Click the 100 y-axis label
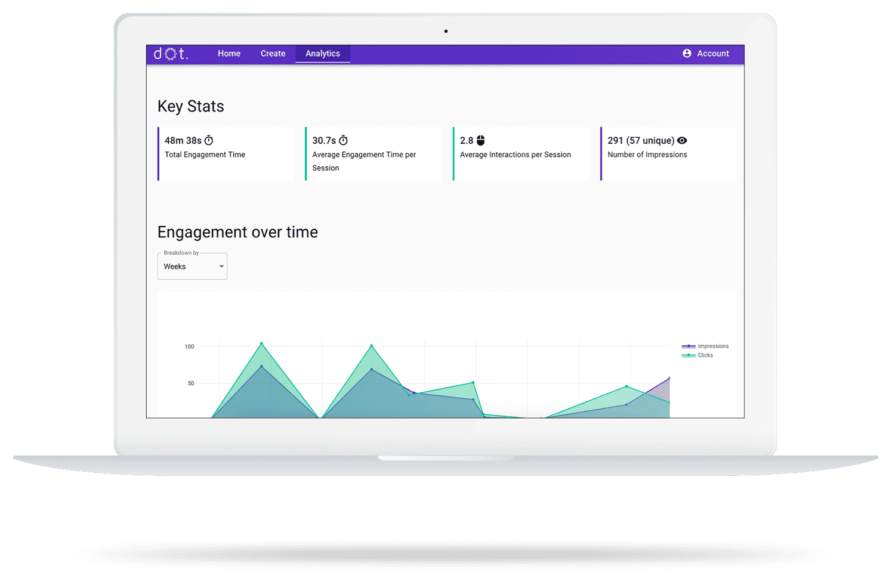The width and height of the screenshot is (895, 588). [x=189, y=346]
